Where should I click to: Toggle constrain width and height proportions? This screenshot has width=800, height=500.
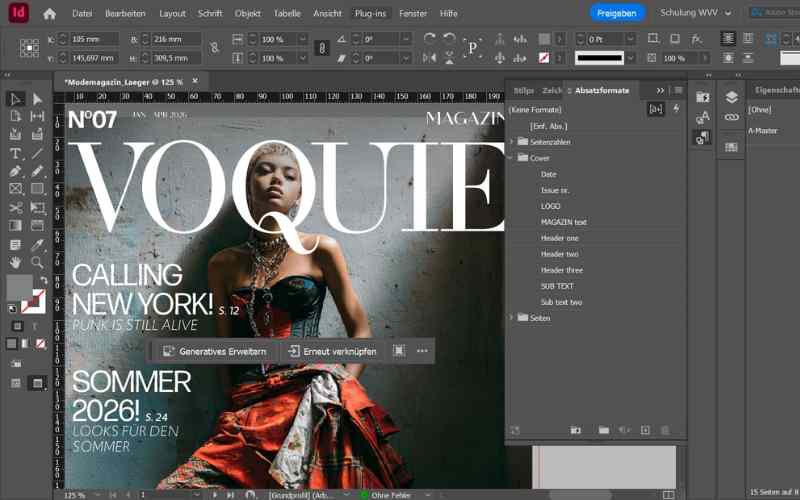point(215,48)
